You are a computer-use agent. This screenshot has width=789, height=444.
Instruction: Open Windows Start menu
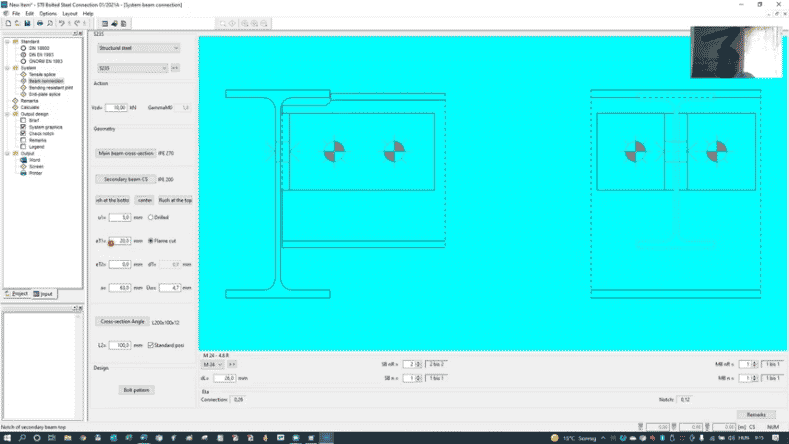tap(7, 438)
